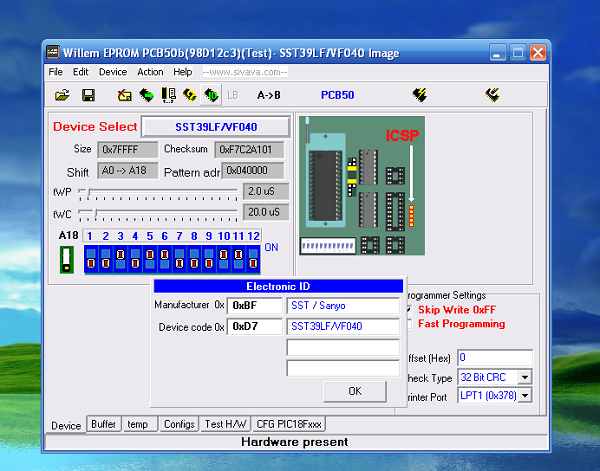The width and height of the screenshot is (600, 471).
Task: Switch to the Buffer tab
Action: click(x=103, y=424)
